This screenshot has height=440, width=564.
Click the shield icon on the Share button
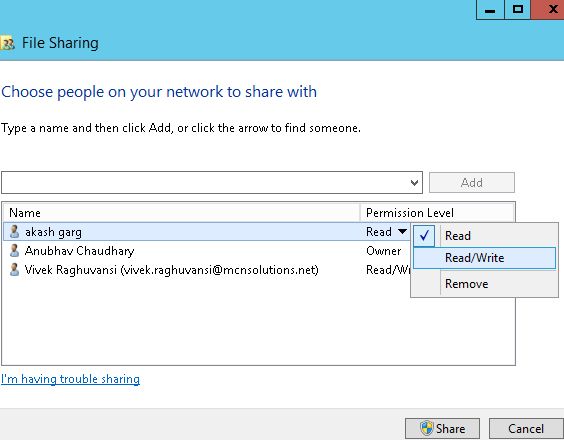pos(427,428)
